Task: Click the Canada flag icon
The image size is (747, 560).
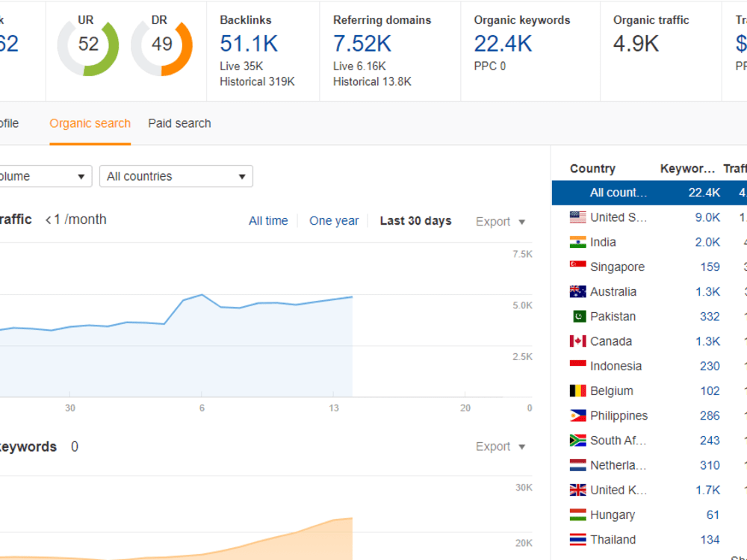Action: (x=577, y=341)
